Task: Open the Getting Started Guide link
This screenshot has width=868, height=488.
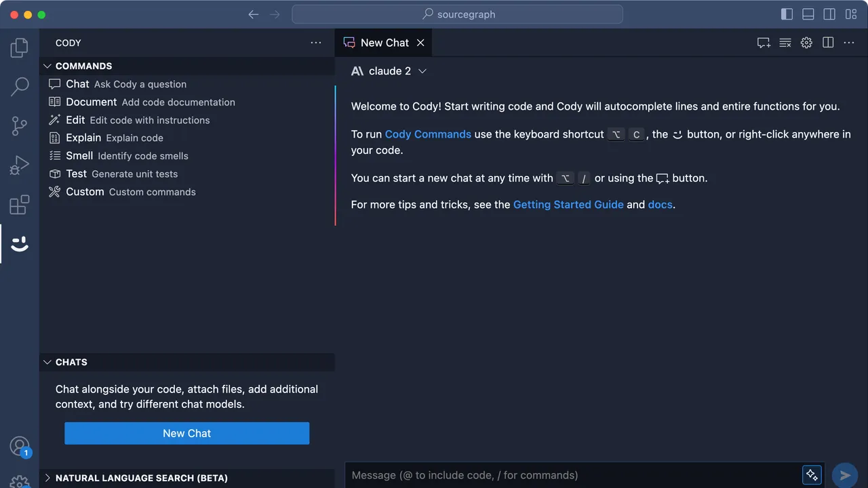Action: tap(568, 205)
